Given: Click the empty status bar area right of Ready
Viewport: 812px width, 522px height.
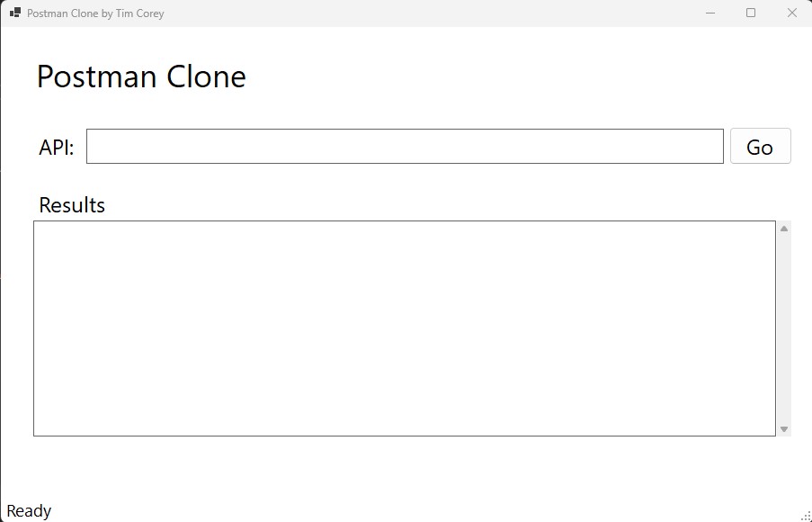Looking at the screenshot, I should coord(405,511).
